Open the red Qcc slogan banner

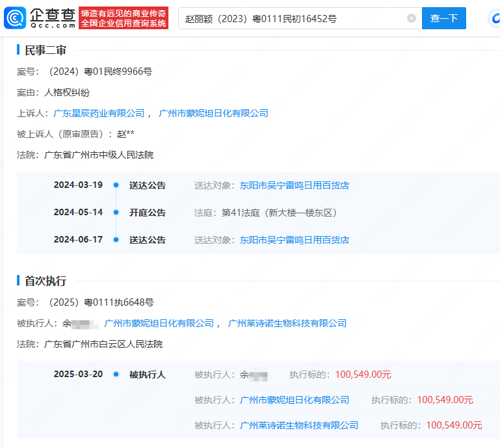click(124, 18)
